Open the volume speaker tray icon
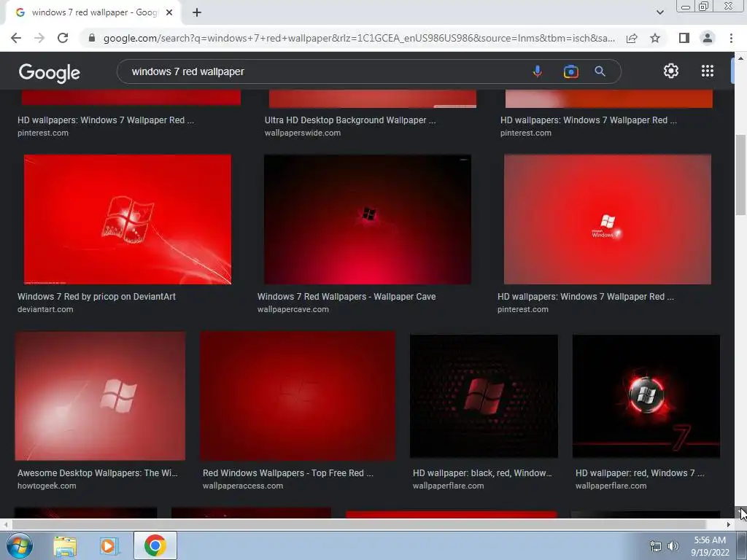This screenshot has height=560, width=747. [673, 546]
